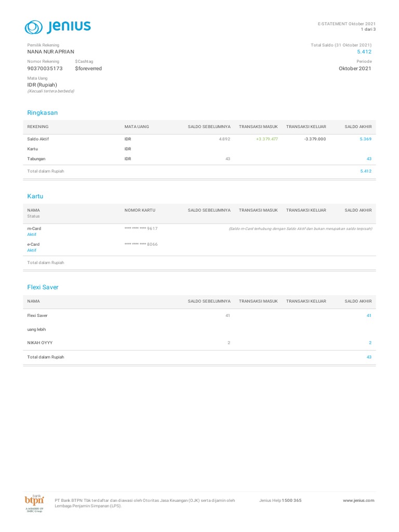Click the page indicator 1 dari 3
Image resolution: width=399 pixels, height=532 pixels.
[368, 29]
